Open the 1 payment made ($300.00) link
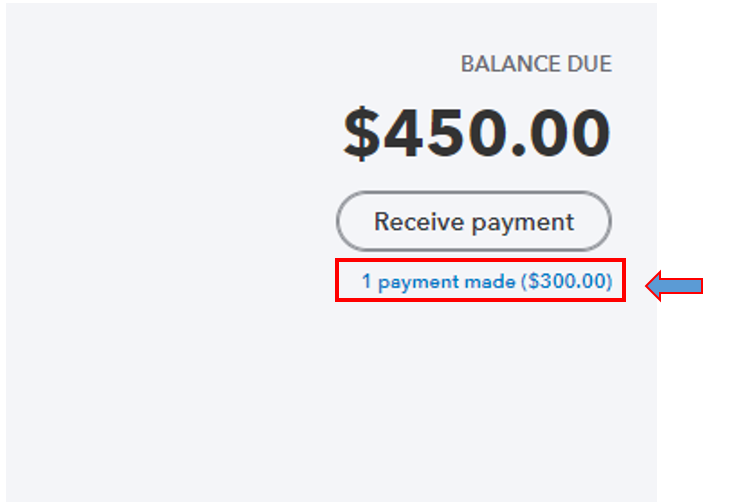Image resolution: width=734 pixels, height=502 pixels. click(x=486, y=281)
